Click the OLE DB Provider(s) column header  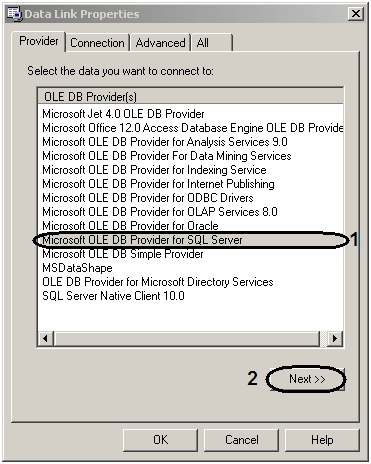click(190, 97)
